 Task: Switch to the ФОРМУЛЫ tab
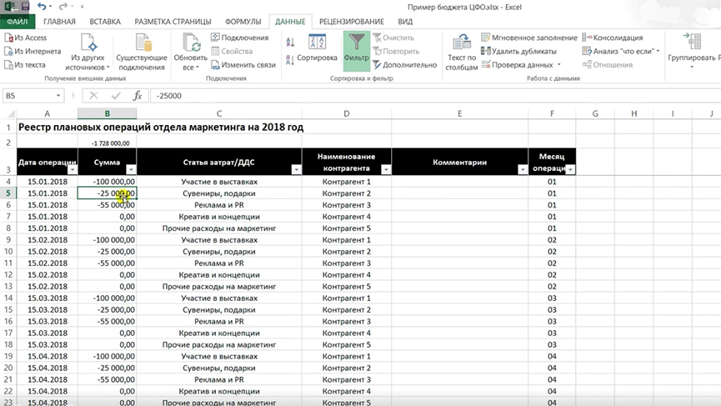point(243,22)
